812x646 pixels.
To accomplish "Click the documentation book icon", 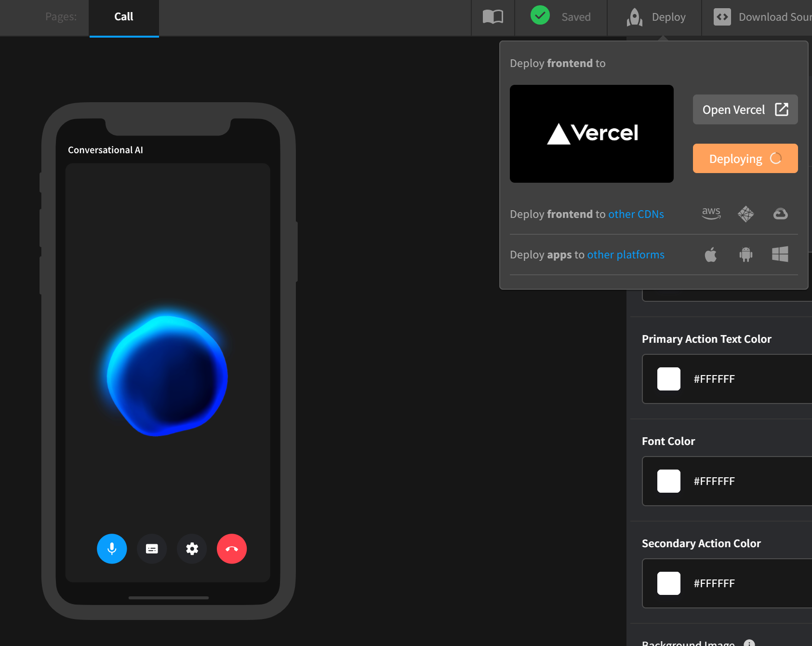I will coord(493,17).
